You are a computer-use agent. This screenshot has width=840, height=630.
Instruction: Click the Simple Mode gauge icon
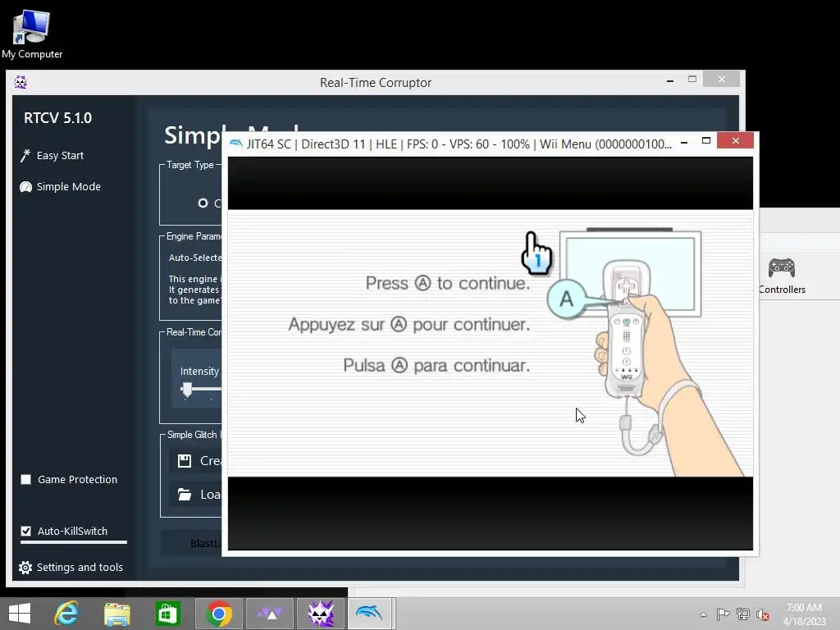pyautogui.click(x=25, y=186)
